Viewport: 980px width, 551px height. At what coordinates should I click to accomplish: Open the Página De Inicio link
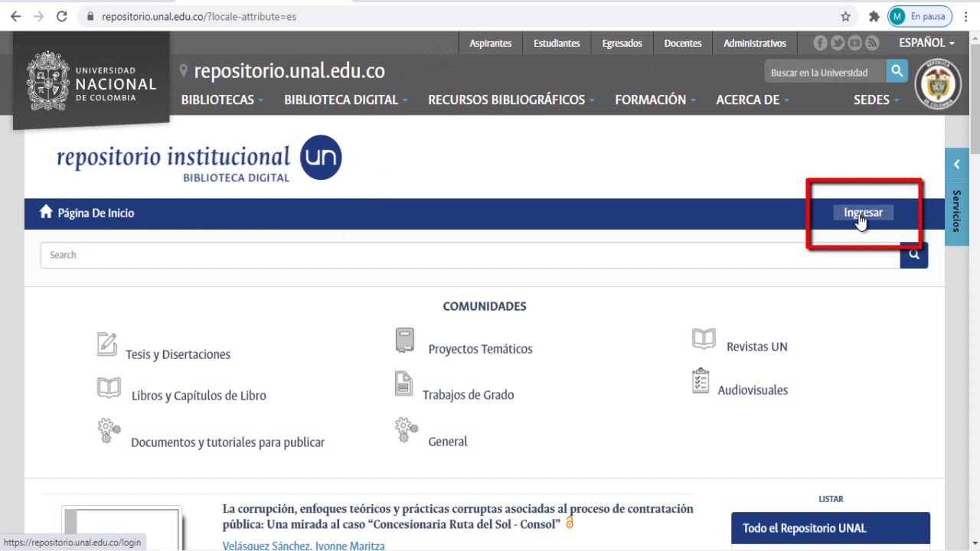[96, 213]
